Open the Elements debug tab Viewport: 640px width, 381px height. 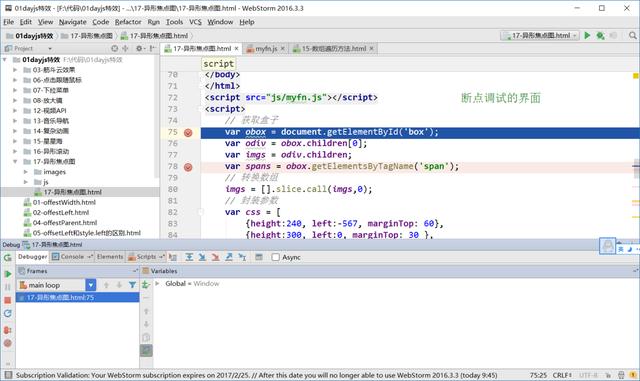110,256
